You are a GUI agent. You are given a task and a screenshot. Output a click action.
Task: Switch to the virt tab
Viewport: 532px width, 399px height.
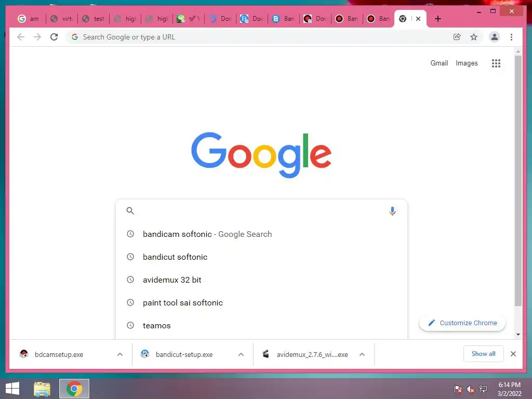point(61,19)
